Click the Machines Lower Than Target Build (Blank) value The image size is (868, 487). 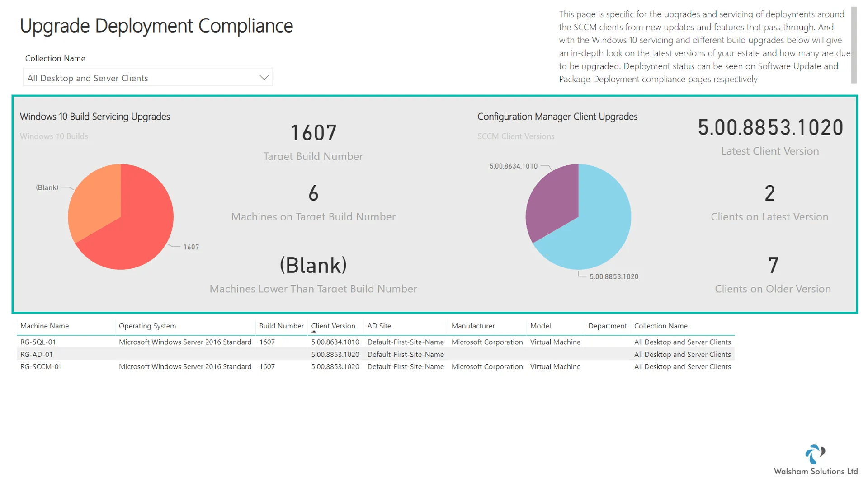coord(313,266)
